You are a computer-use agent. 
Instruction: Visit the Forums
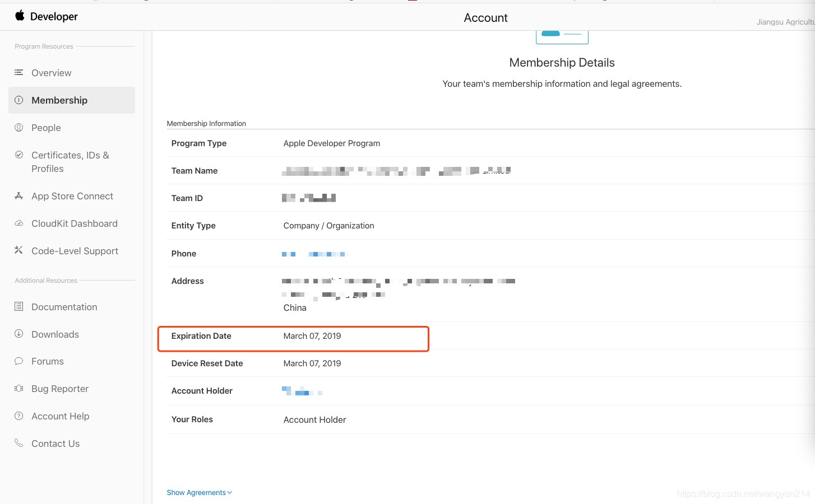(x=48, y=361)
